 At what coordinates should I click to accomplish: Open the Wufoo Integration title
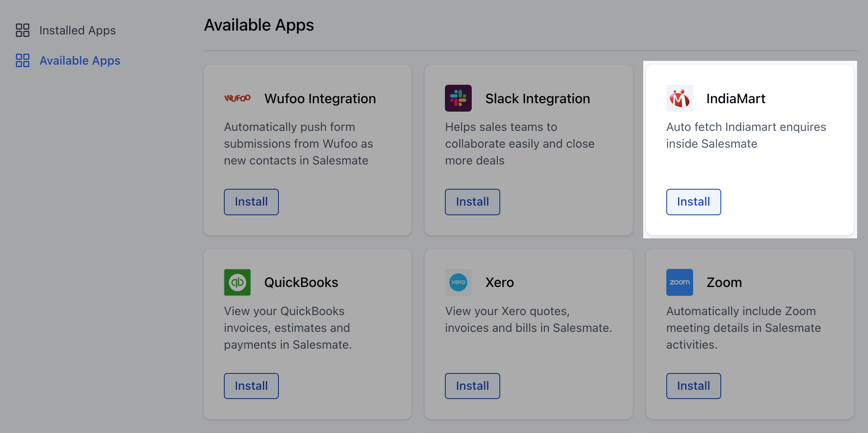click(320, 99)
